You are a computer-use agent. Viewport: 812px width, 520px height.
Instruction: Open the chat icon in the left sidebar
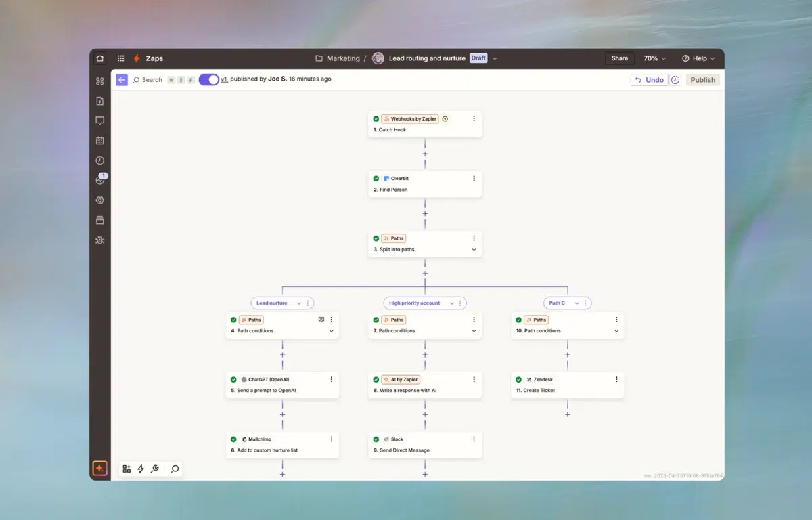99,121
